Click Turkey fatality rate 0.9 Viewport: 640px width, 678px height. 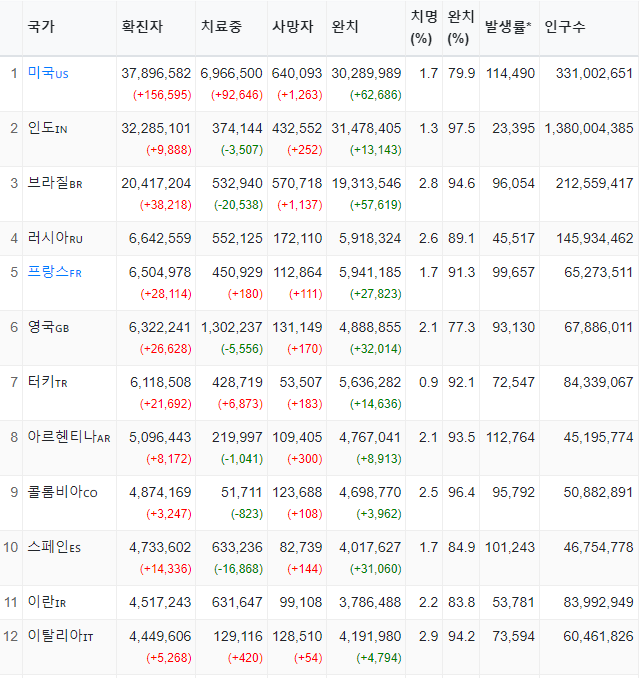pyautogui.click(x=429, y=382)
